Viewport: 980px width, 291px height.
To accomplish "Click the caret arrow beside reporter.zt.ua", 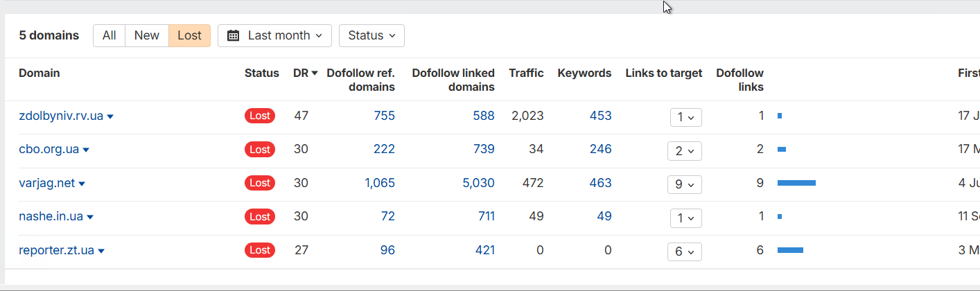I will pyautogui.click(x=101, y=251).
